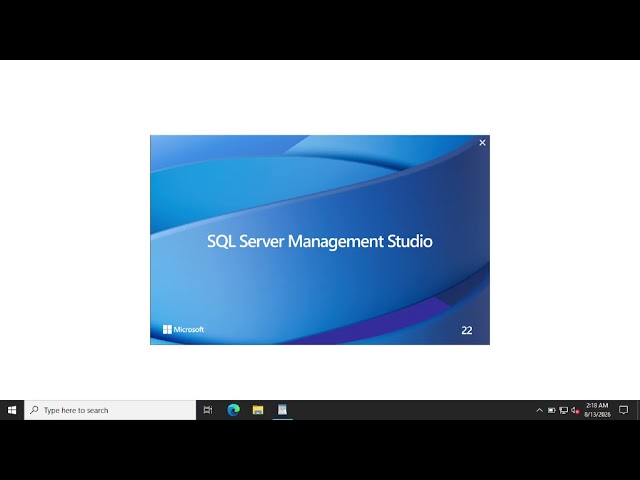This screenshot has width=640, height=480.
Task: Click the muted volume tray icon
Action: 575,410
